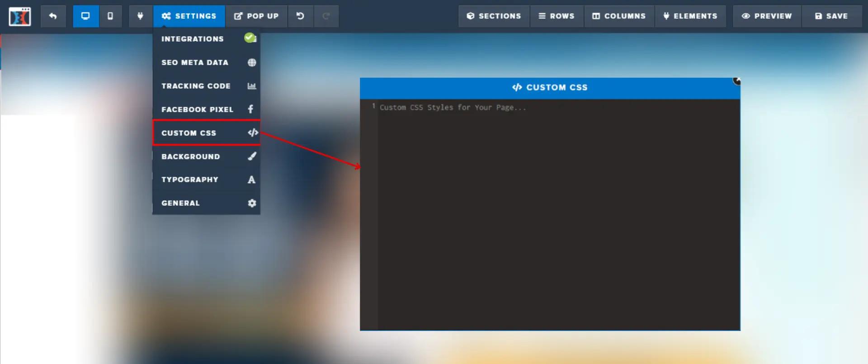Select Typography menu item

tap(206, 180)
